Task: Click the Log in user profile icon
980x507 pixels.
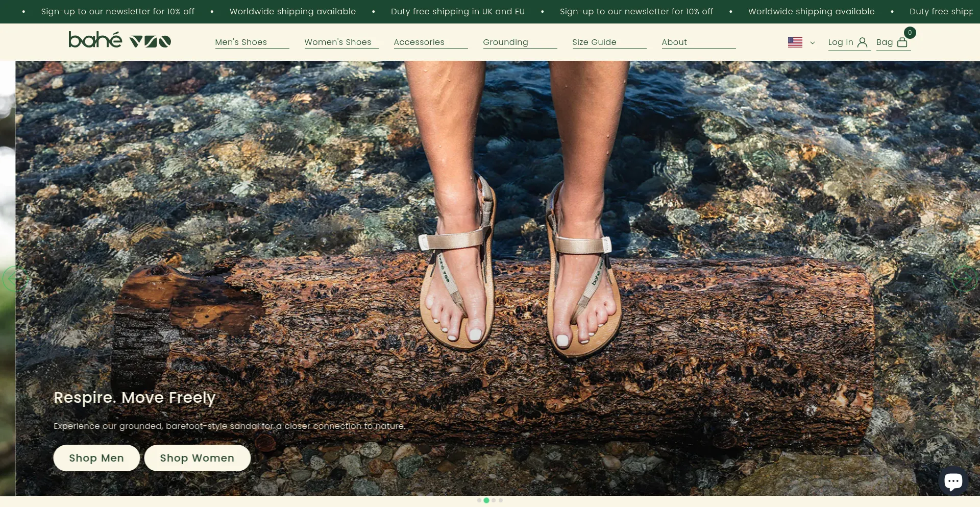Action: (x=862, y=42)
